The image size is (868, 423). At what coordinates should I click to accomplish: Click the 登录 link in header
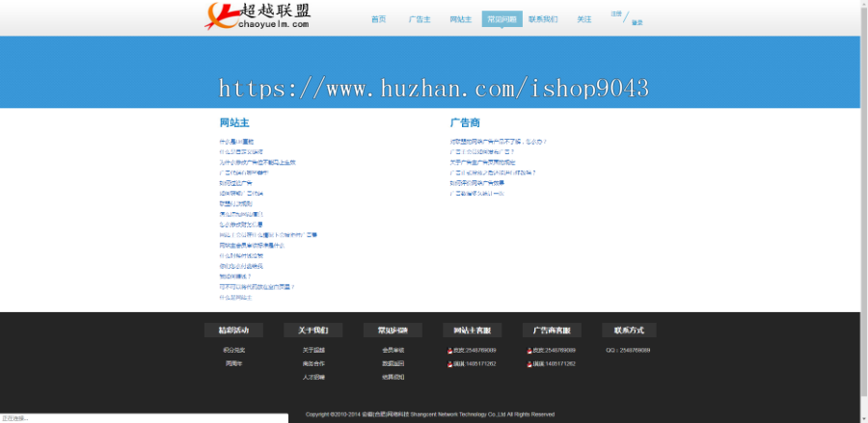pos(637,23)
